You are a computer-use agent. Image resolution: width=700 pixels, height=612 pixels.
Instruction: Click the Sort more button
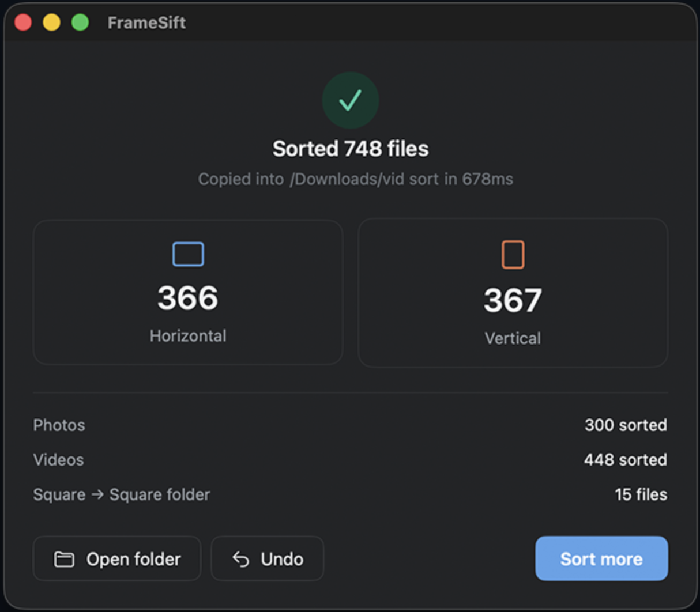pyautogui.click(x=601, y=558)
